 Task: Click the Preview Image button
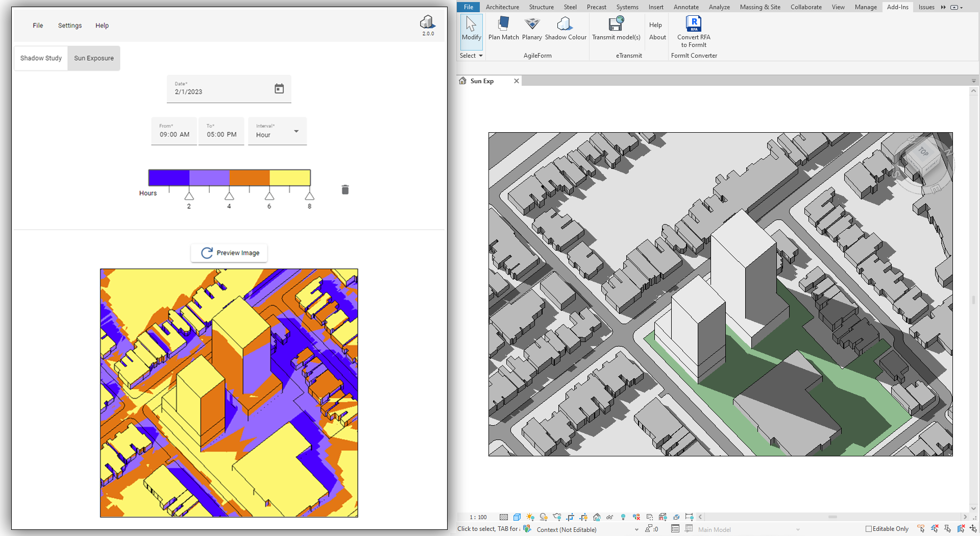point(229,253)
